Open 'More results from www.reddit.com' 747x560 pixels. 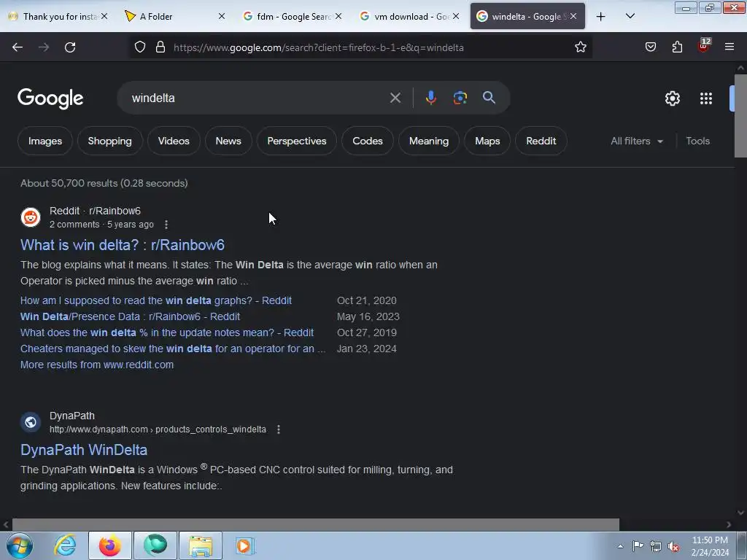tap(97, 365)
